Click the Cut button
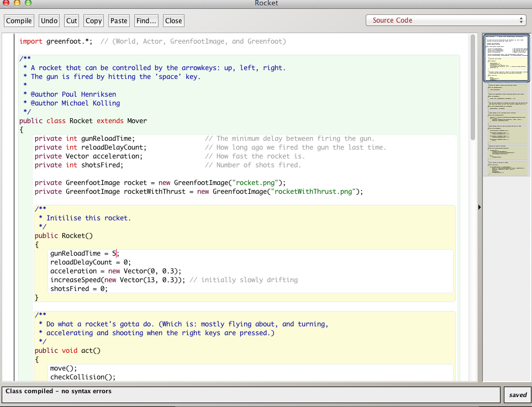532x407 pixels. click(x=72, y=21)
